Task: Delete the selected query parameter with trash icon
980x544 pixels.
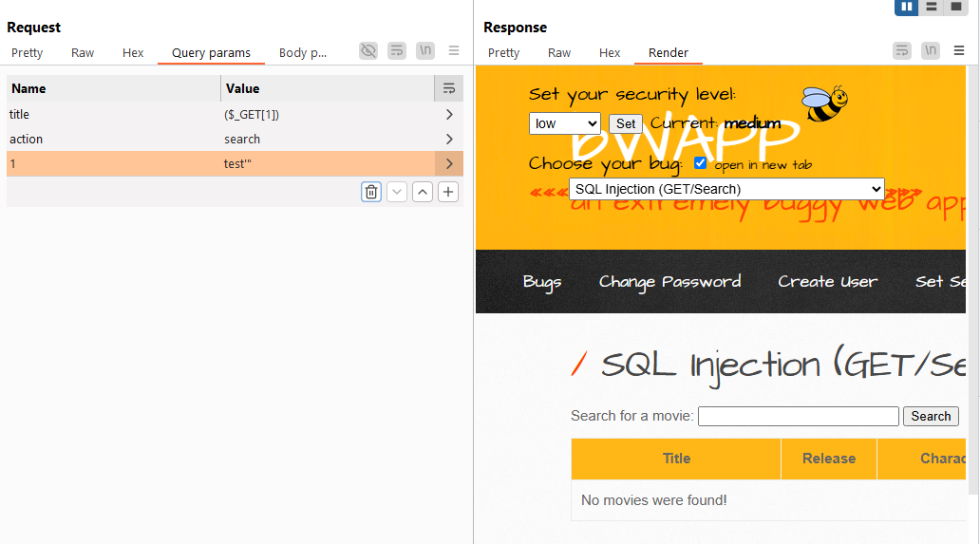Action: [371, 192]
